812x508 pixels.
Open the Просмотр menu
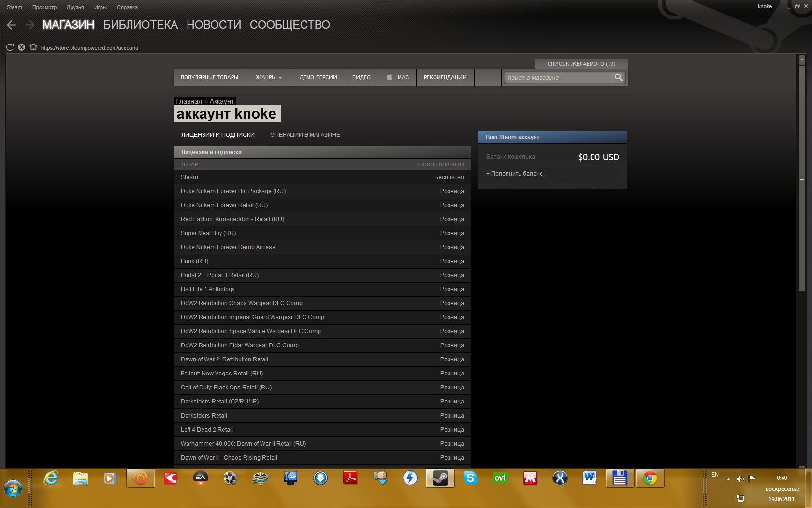click(x=44, y=7)
